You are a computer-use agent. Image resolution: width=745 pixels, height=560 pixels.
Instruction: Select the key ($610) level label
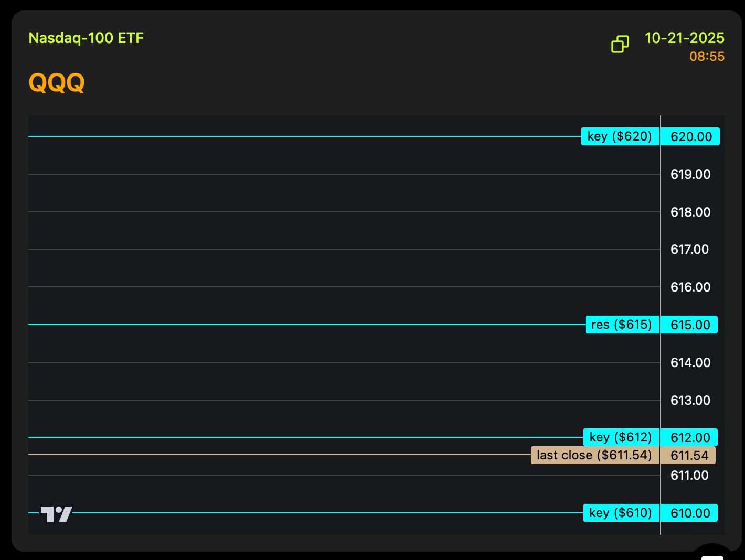point(621,513)
